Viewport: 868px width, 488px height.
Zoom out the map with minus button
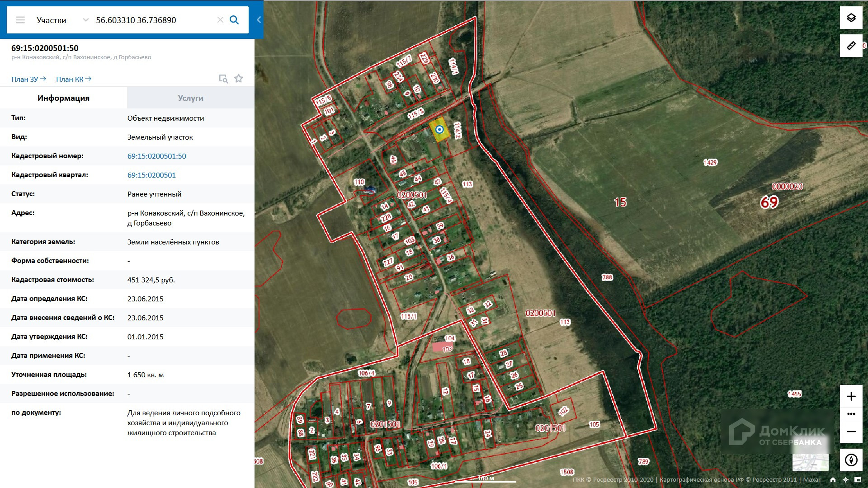[851, 432]
